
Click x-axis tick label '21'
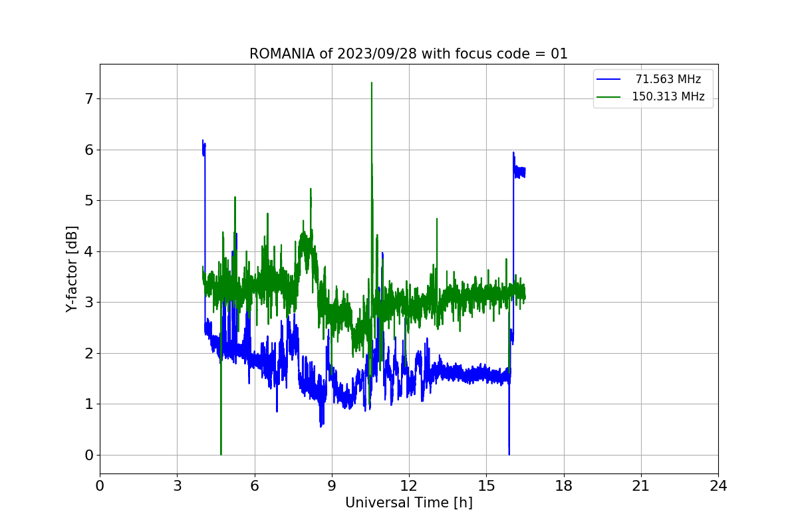[641, 486]
